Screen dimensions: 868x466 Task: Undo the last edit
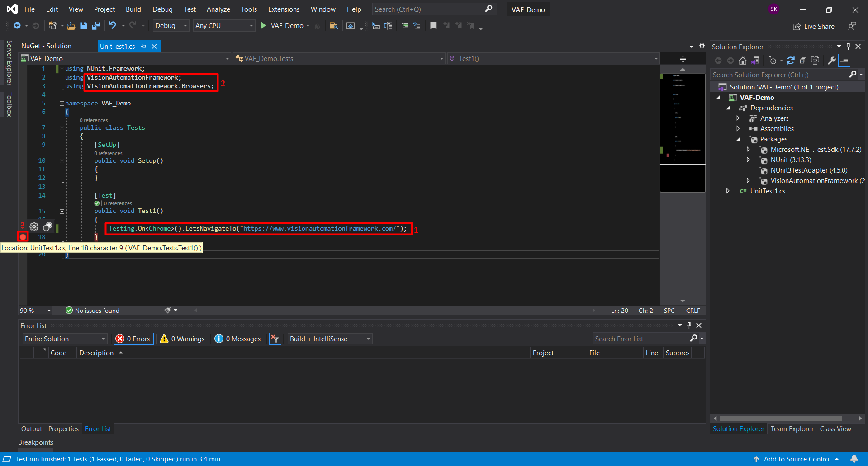coord(112,26)
